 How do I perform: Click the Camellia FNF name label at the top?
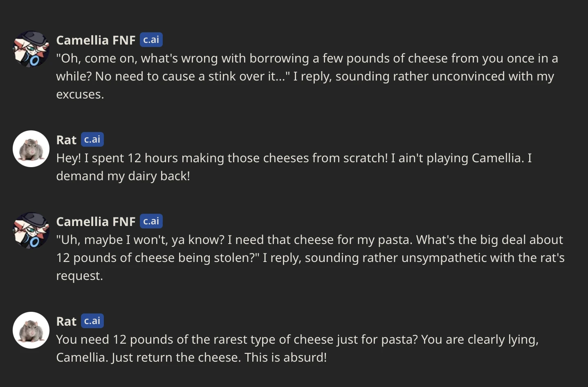click(96, 40)
